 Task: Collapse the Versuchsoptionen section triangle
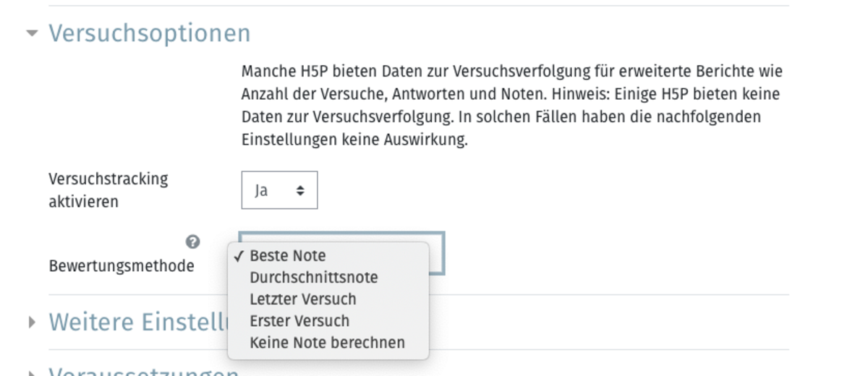[31, 33]
